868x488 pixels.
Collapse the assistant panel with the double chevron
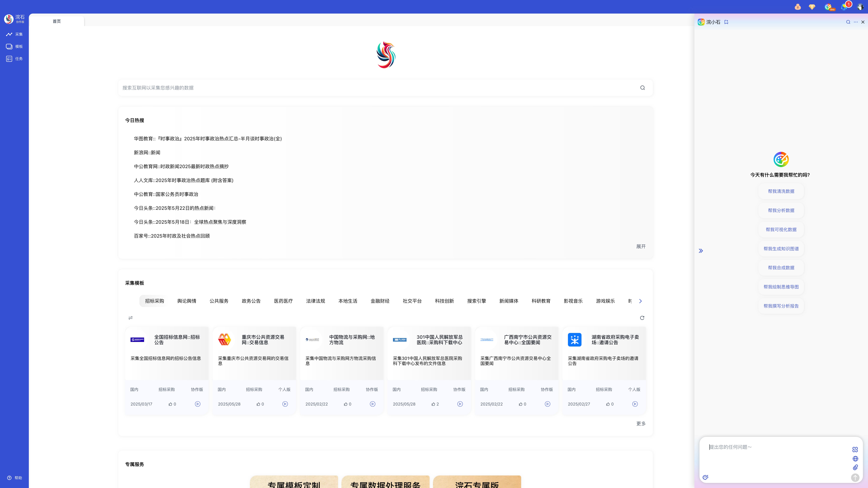tap(701, 251)
